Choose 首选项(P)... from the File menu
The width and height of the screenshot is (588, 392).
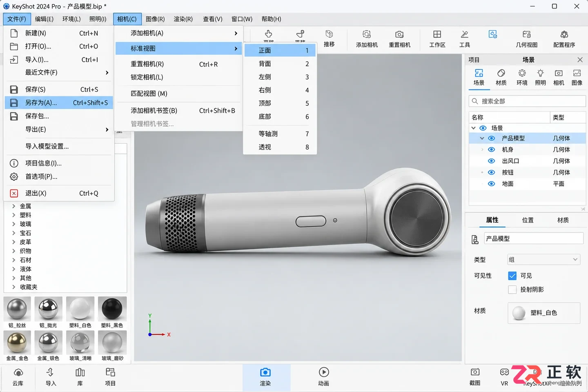(59, 176)
